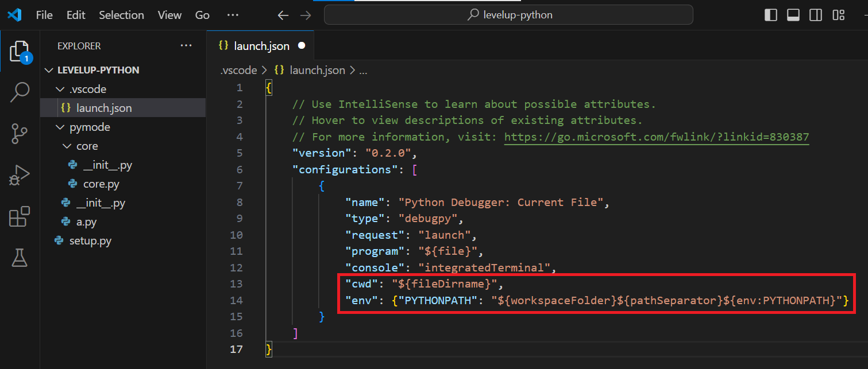Open the Extensions view
Image resolution: width=868 pixels, height=369 pixels.
click(20, 217)
